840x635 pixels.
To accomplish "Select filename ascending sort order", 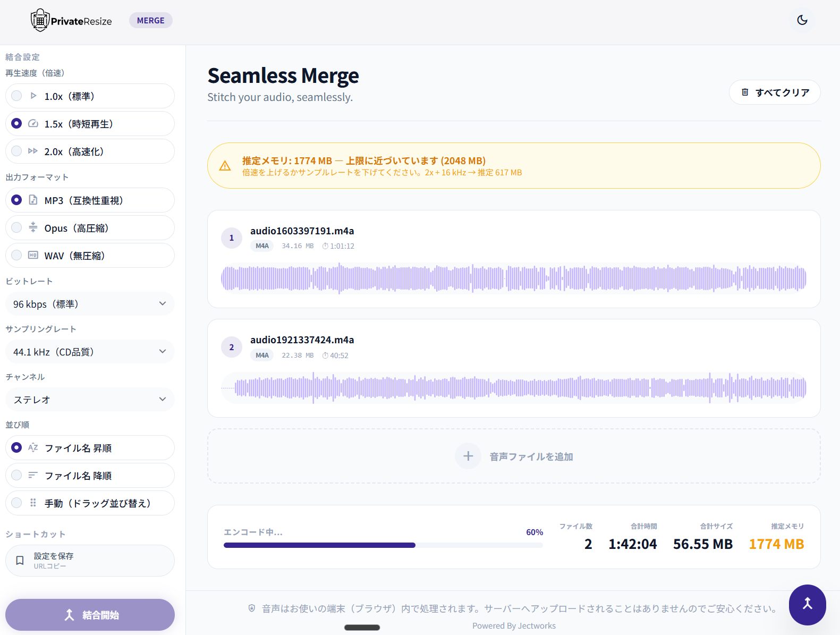I will coord(90,448).
